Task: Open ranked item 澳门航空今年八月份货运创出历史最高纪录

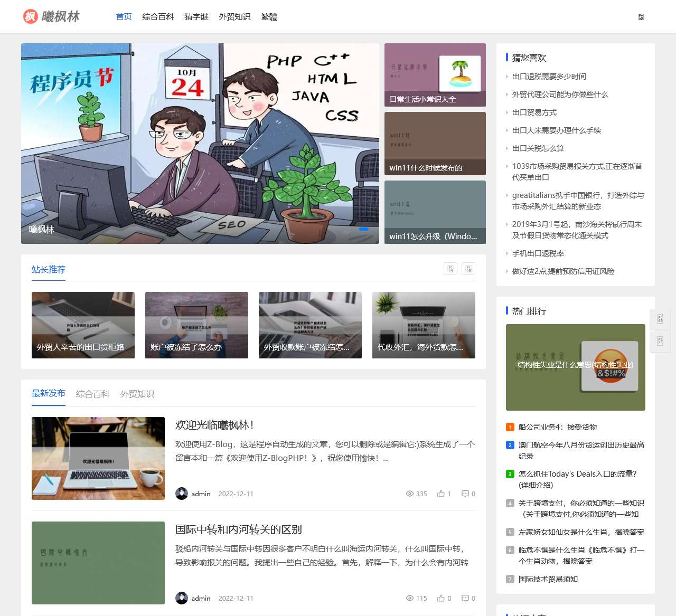Action: coord(581,450)
